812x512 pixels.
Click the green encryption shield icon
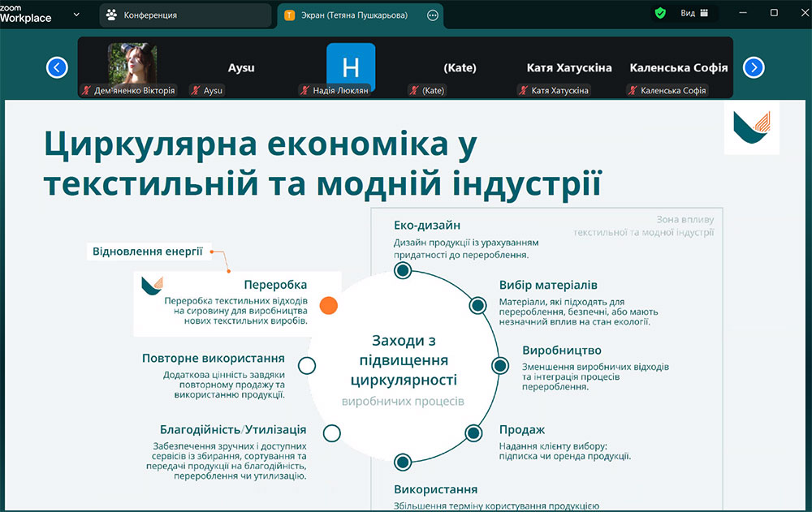coord(660,13)
